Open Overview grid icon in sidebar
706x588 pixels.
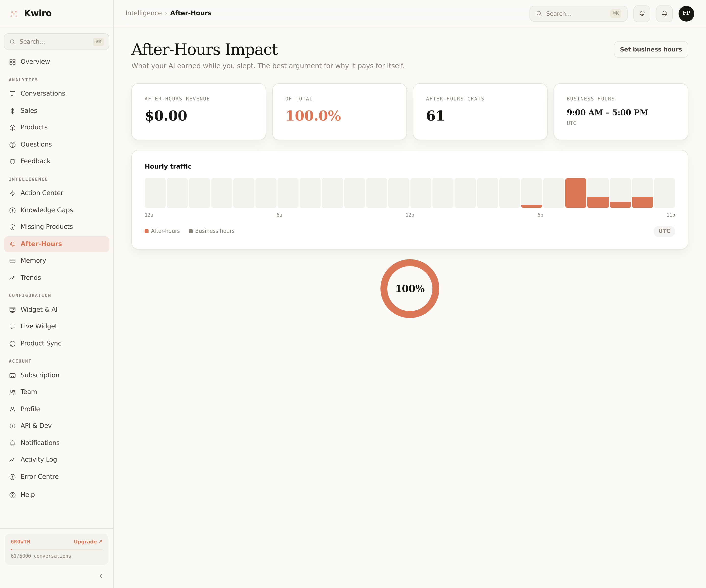point(13,62)
